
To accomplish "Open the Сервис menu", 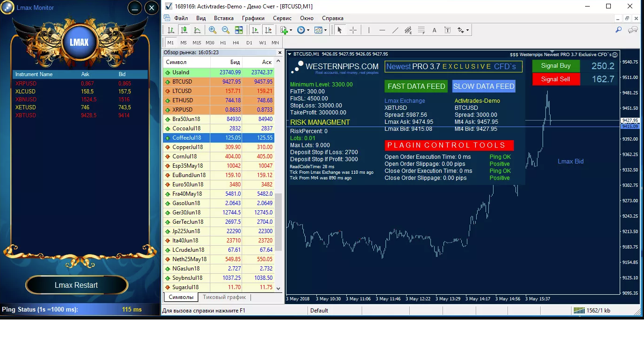I will 282,18.
